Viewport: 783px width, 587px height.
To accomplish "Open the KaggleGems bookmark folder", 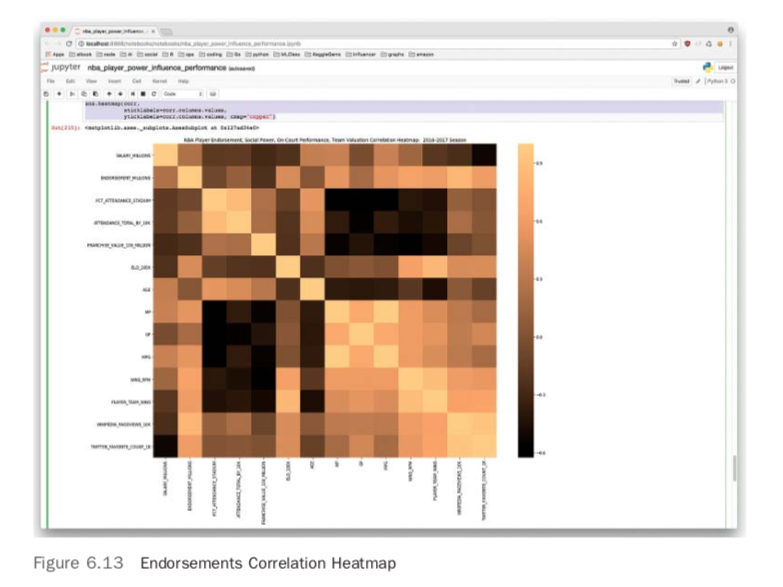I will pyautogui.click(x=323, y=54).
